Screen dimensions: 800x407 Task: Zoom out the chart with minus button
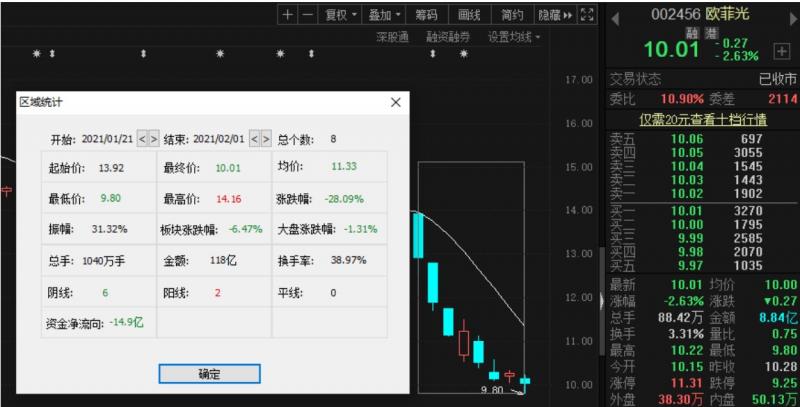coord(307,15)
